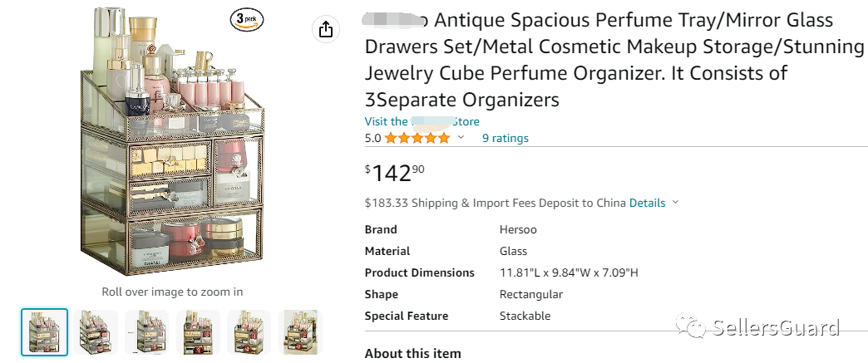The image size is (868, 363).
Task: Click the $142.90 price
Action: [x=395, y=173]
